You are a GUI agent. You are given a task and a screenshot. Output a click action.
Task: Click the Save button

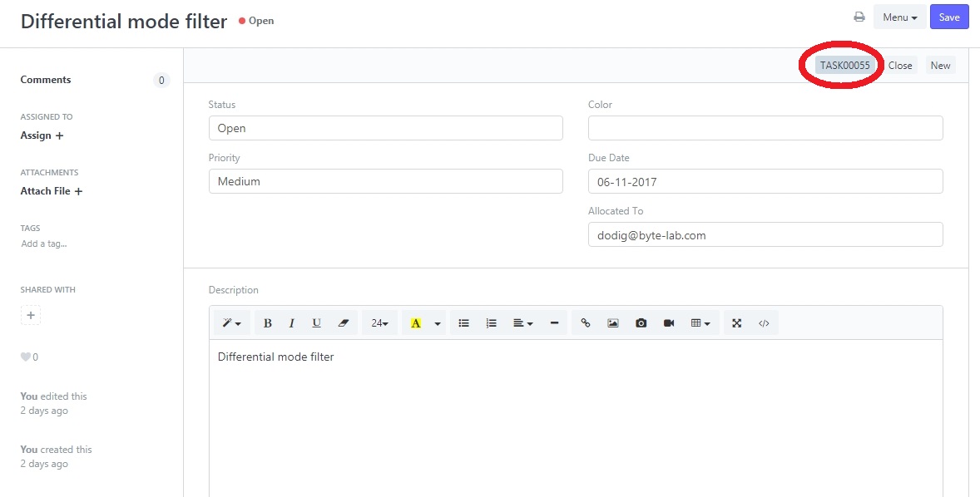(x=949, y=17)
